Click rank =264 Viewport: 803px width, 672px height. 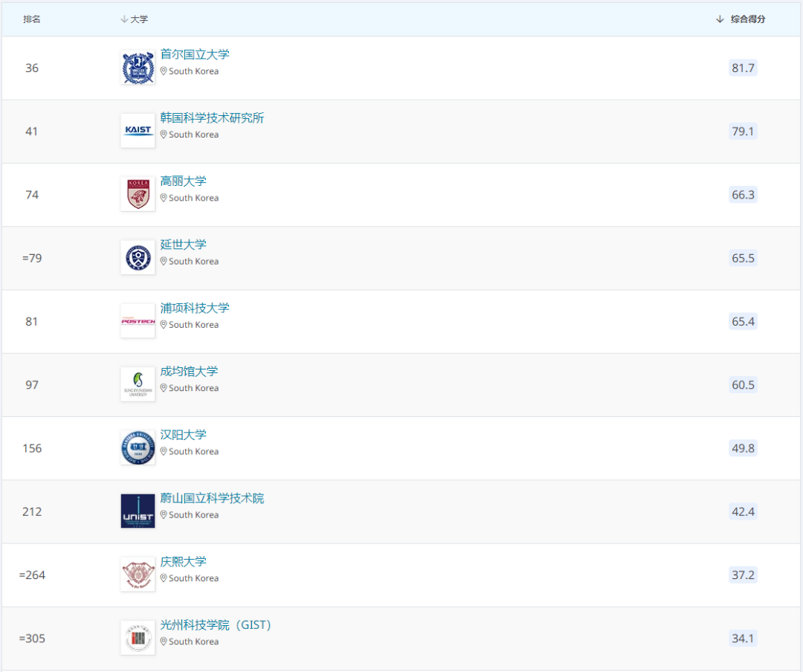[x=32, y=575]
